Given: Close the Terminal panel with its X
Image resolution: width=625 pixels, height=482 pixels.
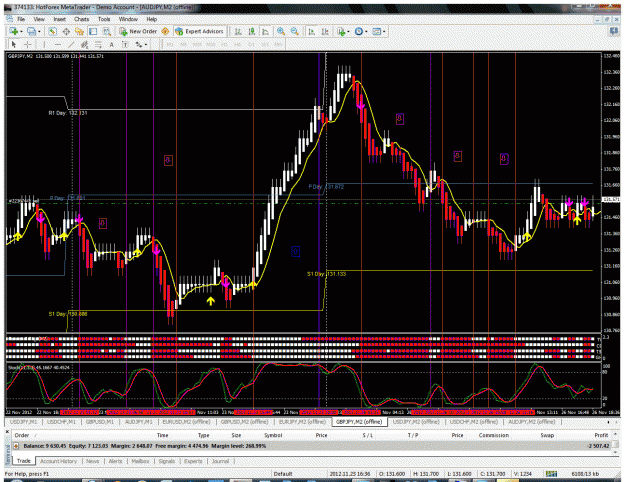Looking at the screenshot, I should pos(8,432).
